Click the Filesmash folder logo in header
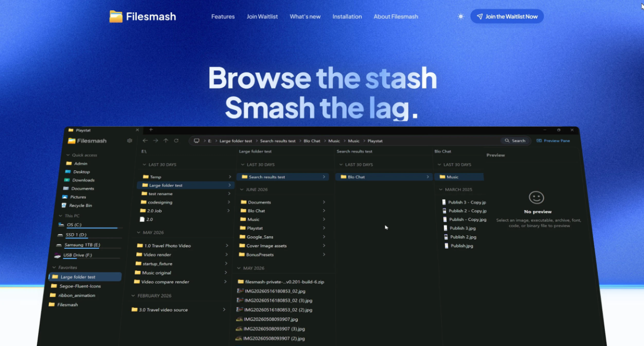Viewport: 644px width, 346px height. [x=116, y=17]
